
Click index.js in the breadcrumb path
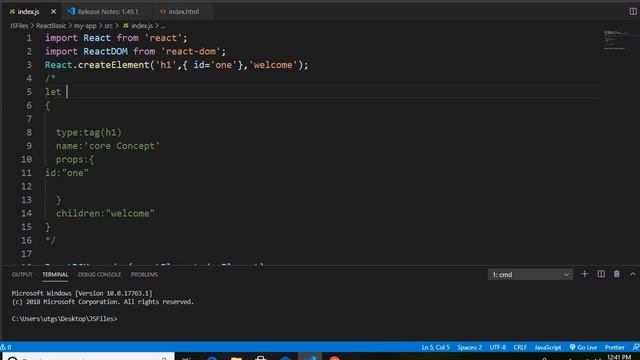point(138,26)
